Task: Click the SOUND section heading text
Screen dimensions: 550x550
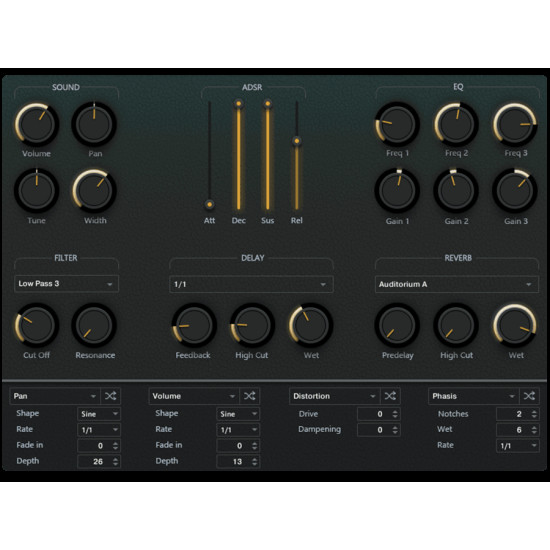Action: [66, 87]
